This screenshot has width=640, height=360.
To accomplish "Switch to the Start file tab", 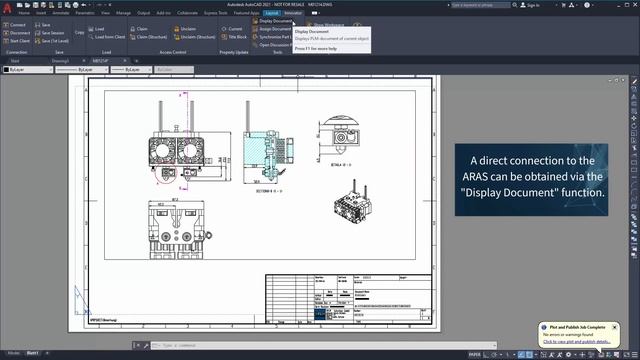I will pyautogui.click(x=15, y=61).
